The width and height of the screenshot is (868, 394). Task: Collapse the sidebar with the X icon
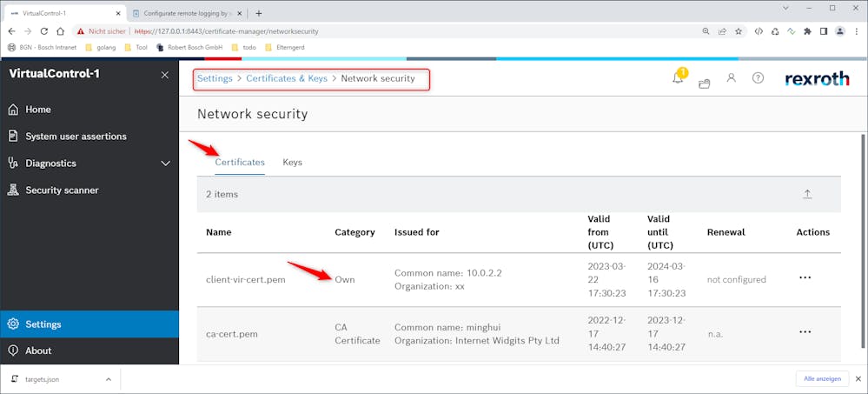pyautogui.click(x=165, y=75)
